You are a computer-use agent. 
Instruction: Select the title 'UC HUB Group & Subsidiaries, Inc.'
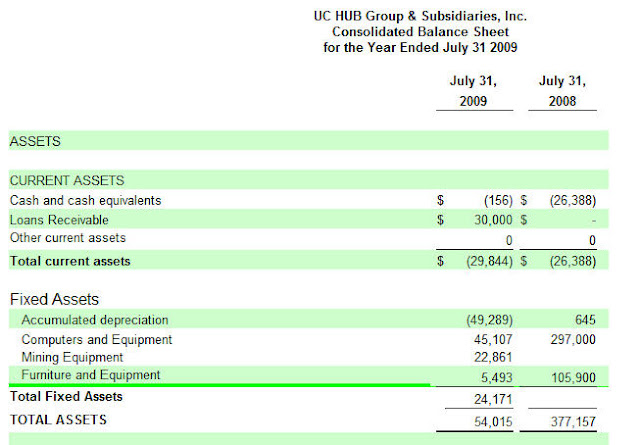click(420, 16)
